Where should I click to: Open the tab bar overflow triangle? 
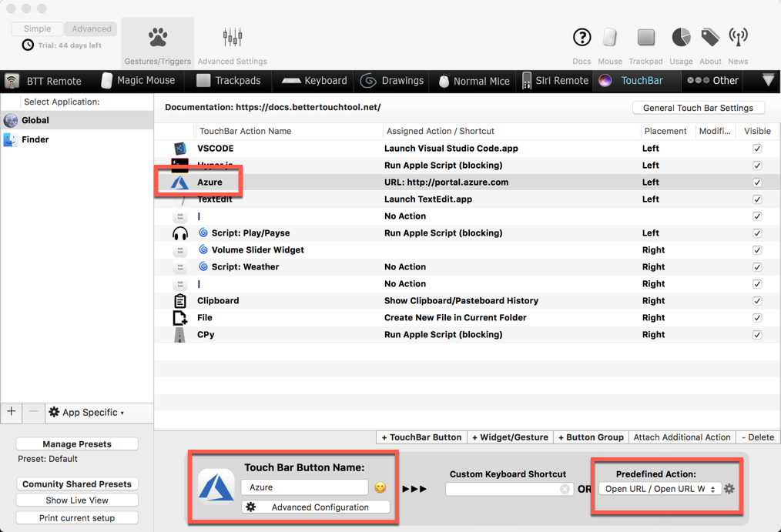click(x=768, y=80)
